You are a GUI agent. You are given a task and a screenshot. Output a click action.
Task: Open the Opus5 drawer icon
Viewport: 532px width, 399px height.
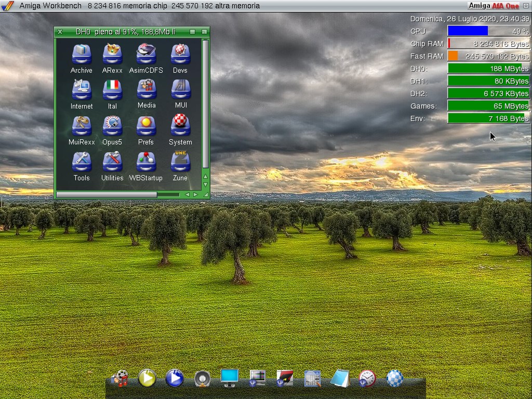(x=112, y=126)
